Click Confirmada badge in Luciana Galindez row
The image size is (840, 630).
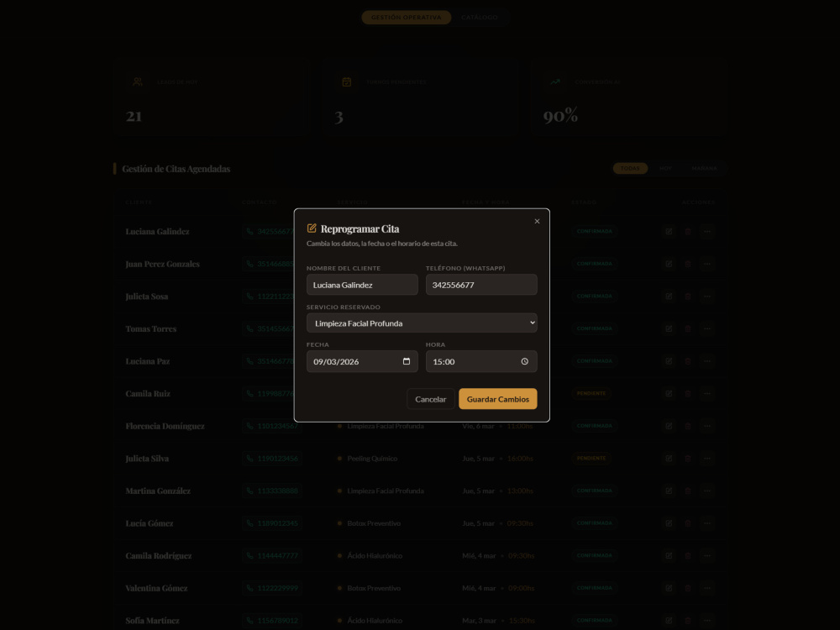pos(594,232)
